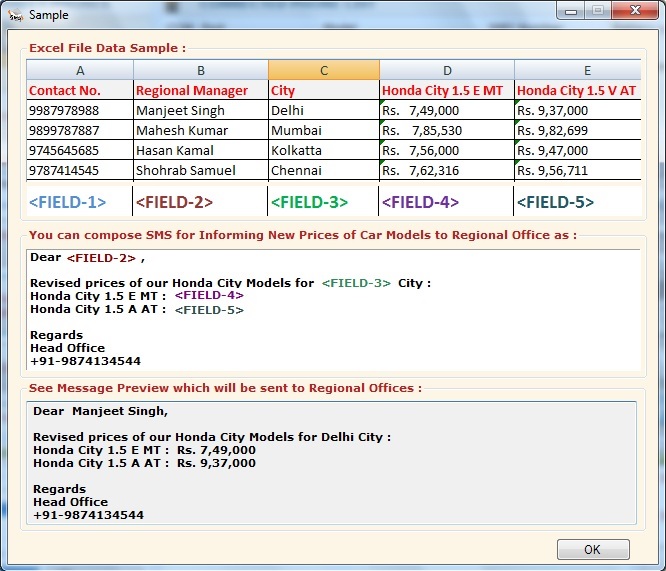Click the City header cell
Image resolution: width=666 pixels, height=571 pixels.
324,90
